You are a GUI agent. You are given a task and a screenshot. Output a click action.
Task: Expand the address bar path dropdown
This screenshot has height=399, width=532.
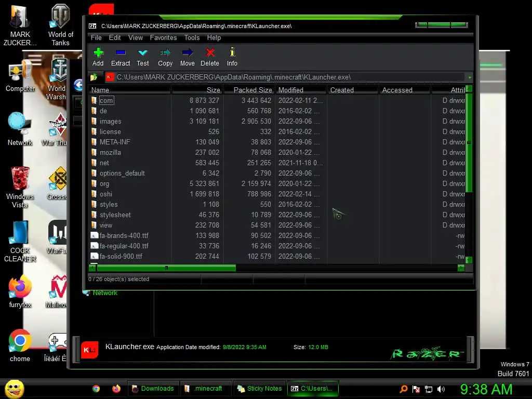(x=470, y=77)
